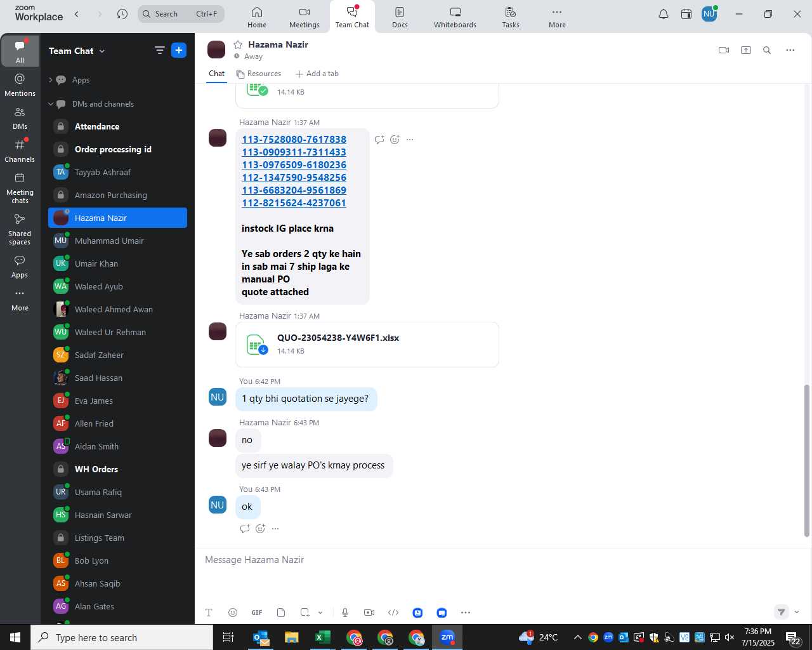
Task: Open the emoji picker in message toolbar
Action: tap(233, 613)
